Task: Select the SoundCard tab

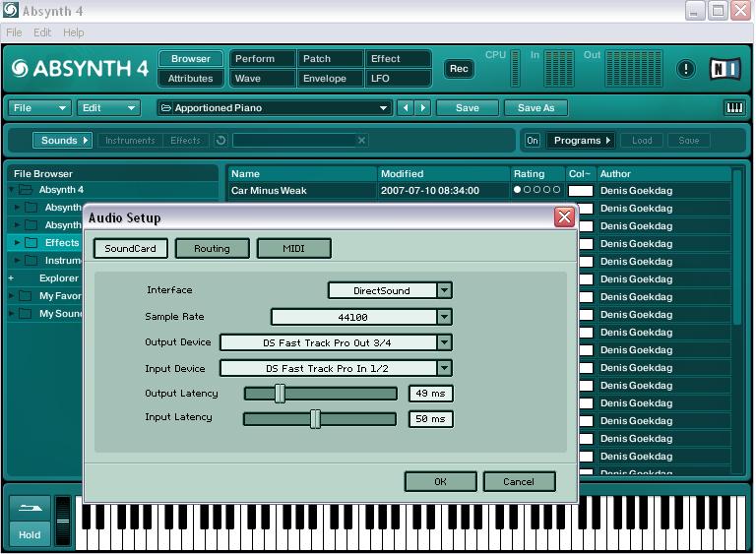Action: pyautogui.click(x=131, y=248)
